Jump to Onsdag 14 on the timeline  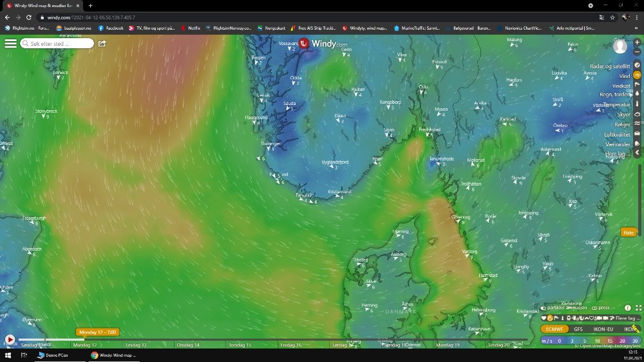[x=188, y=345]
